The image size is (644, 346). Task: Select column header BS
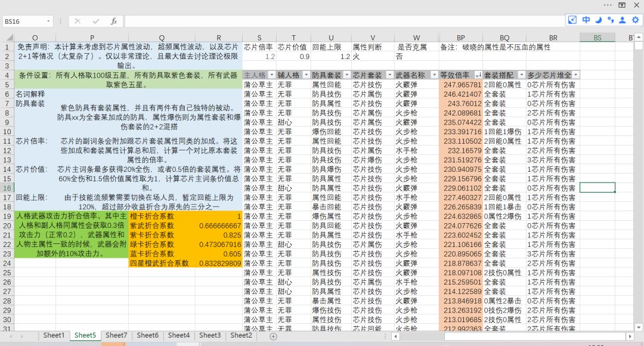click(x=597, y=38)
